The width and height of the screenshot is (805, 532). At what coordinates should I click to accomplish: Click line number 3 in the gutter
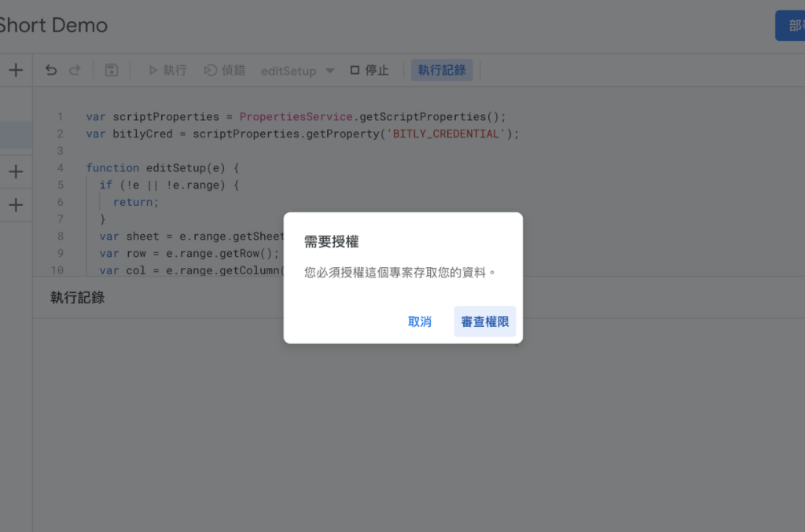60,151
